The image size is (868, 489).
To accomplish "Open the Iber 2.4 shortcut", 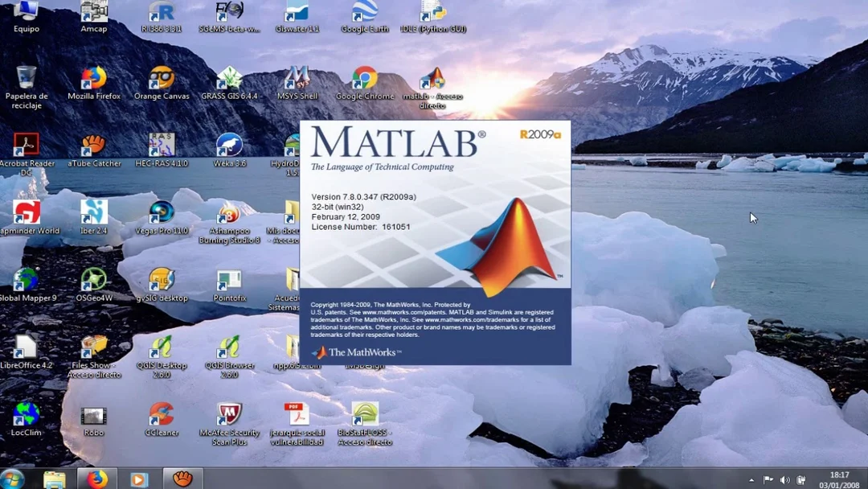I will click(x=93, y=217).
